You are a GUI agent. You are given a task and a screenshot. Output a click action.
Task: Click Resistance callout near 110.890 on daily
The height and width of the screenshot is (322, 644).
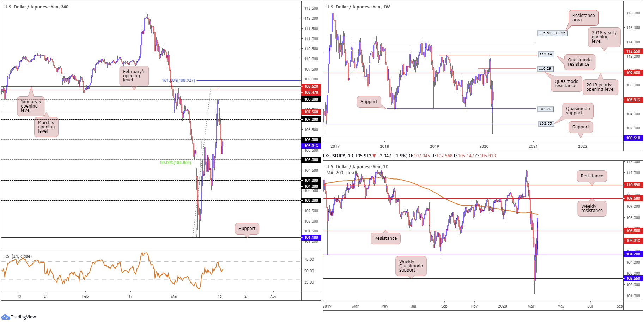(x=592, y=176)
